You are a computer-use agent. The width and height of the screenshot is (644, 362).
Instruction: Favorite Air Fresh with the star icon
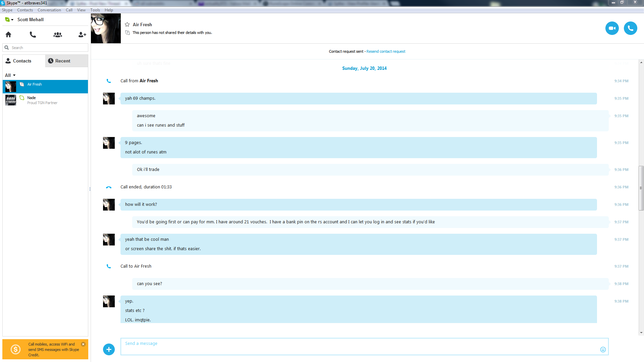tap(127, 25)
